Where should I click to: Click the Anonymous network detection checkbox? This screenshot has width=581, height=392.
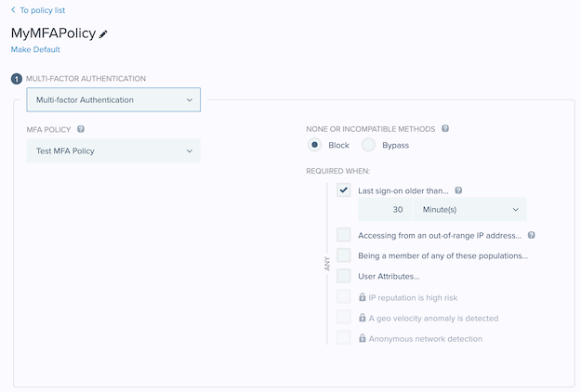point(343,337)
